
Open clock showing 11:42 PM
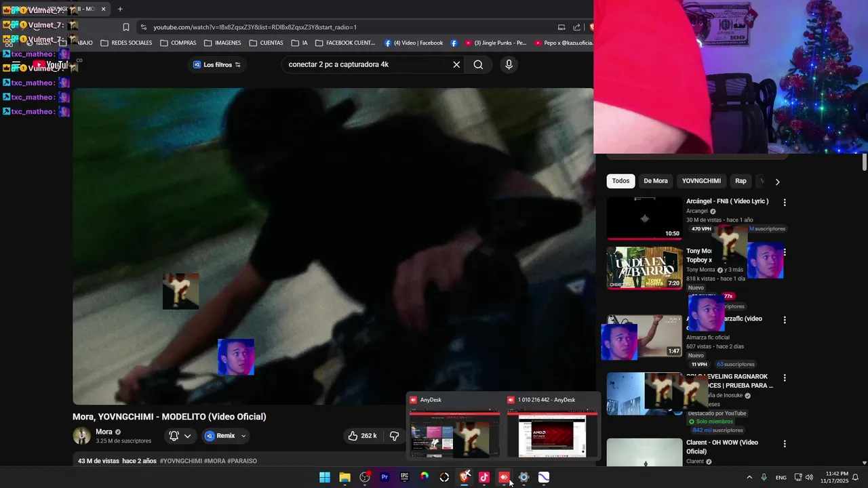[x=834, y=477]
